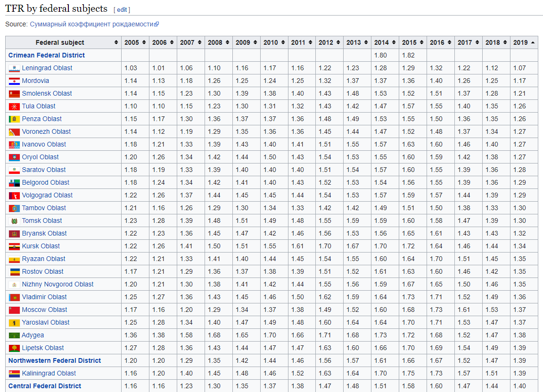Open the Crimean Federal District link
This screenshot has height=392, width=543.
46,55
